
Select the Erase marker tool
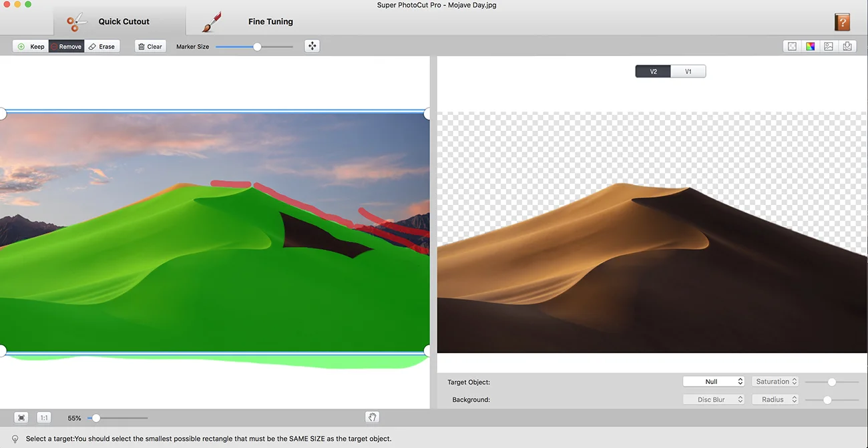(x=102, y=46)
